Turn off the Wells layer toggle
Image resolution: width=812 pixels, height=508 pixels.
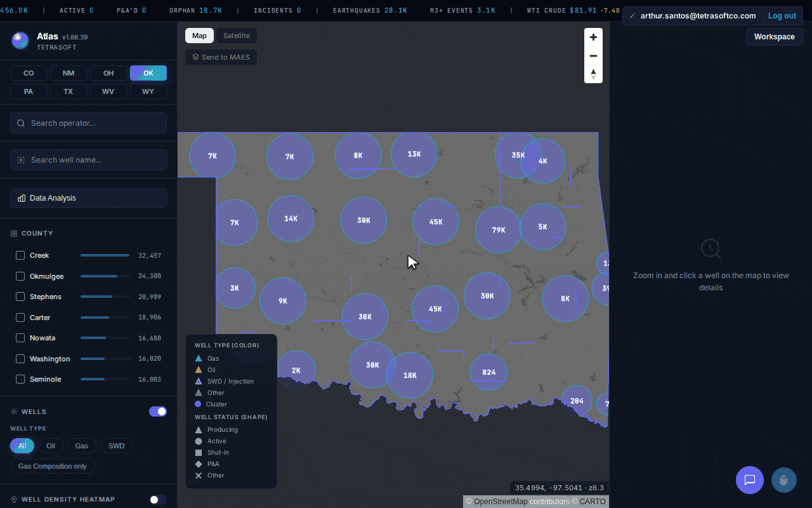coord(158,411)
